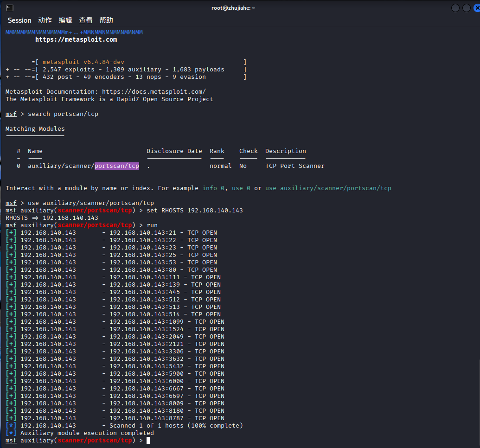Click the port 6000 TCP OPEN line
This screenshot has width=480, height=448.
[115, 381]
